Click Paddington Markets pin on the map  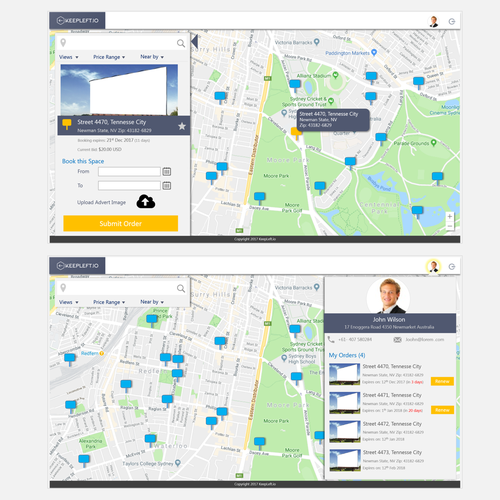click(374, 52)
